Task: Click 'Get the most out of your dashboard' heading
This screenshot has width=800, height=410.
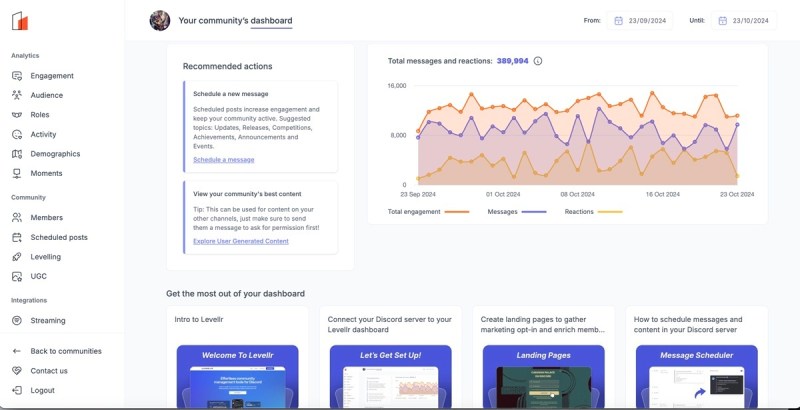Action: click(235, 294)
